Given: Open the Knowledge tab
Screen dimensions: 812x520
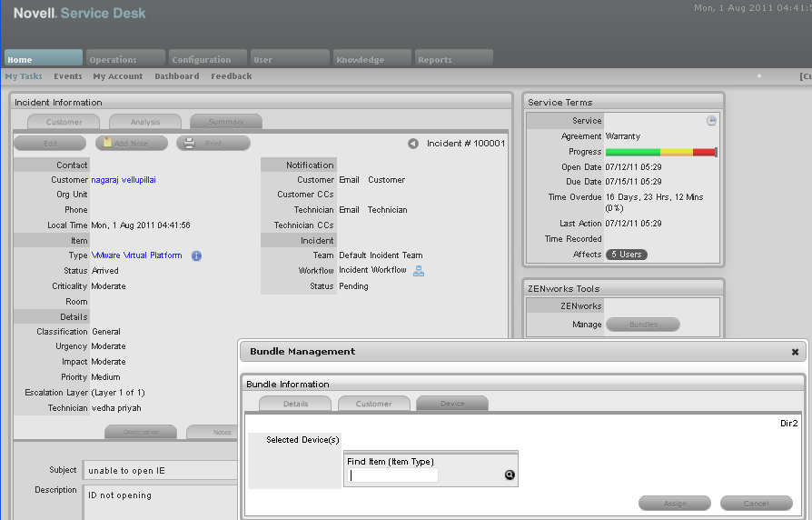Looking at the screenshot, I should click(372, 58).
